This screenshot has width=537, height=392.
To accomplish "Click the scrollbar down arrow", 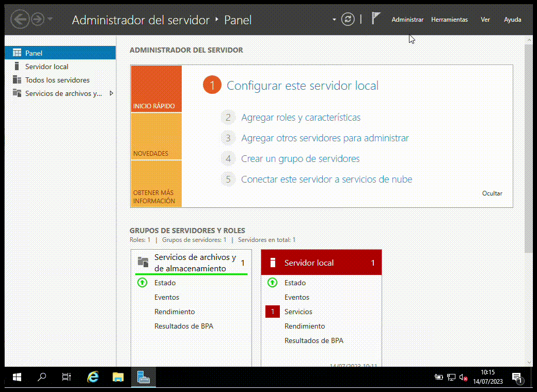I will 529,362.
